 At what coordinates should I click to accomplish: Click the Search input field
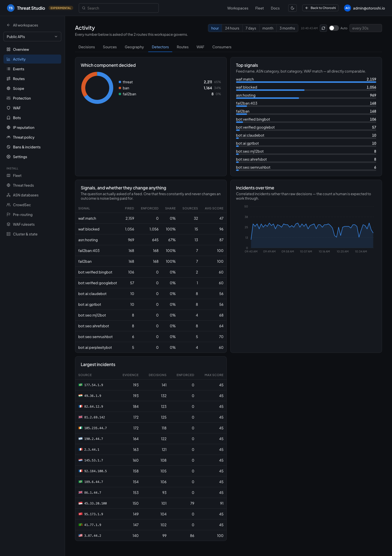tap(119, 8)
